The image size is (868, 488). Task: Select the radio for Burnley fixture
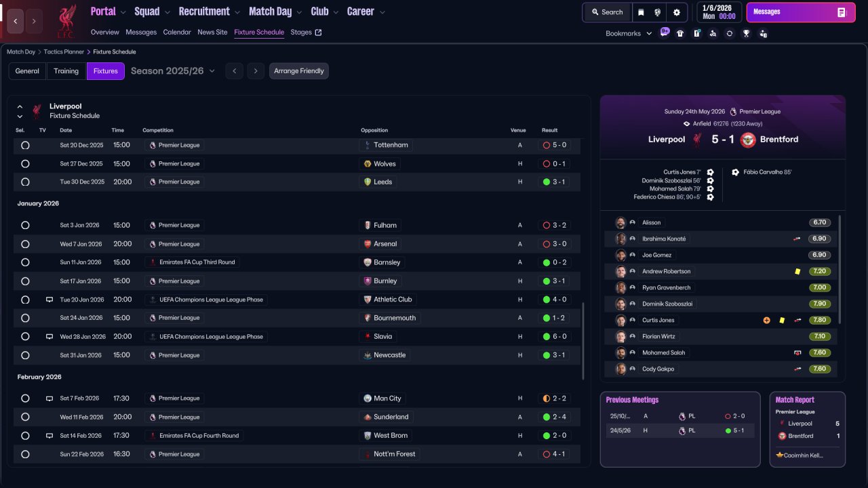click(x=25, y=281)
